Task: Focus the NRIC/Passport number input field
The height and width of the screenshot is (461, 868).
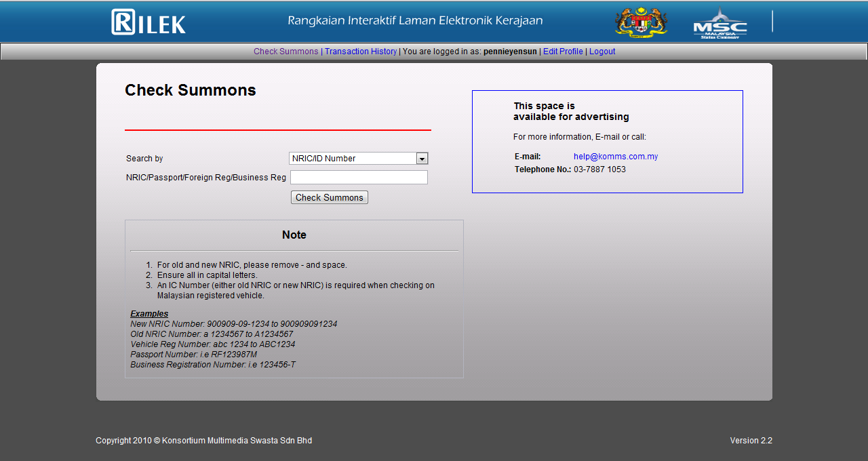Action: pyautogui.click(x=359, y=178)
